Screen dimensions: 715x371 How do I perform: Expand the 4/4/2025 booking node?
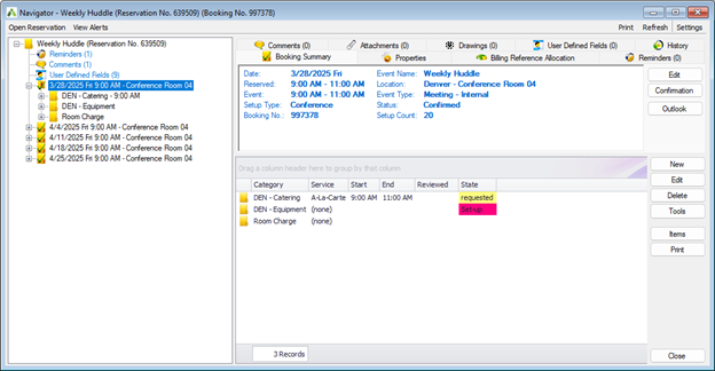[x=29, y=128]
